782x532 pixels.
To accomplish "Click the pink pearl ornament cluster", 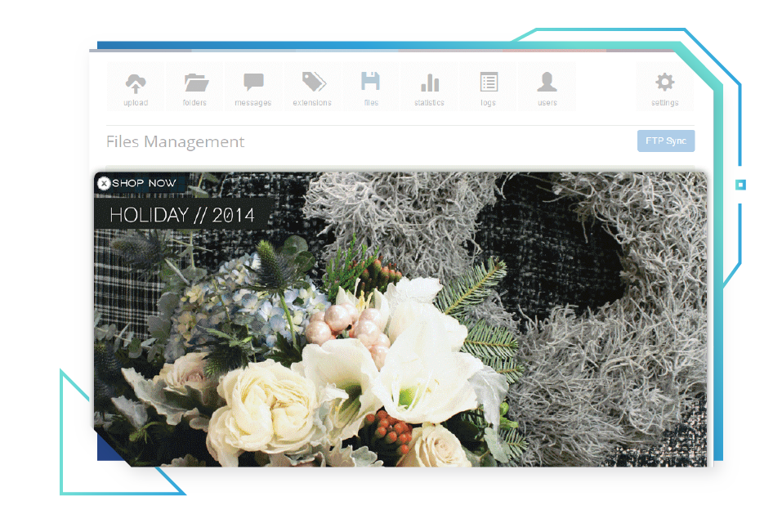I will click(x=343, y=323).
